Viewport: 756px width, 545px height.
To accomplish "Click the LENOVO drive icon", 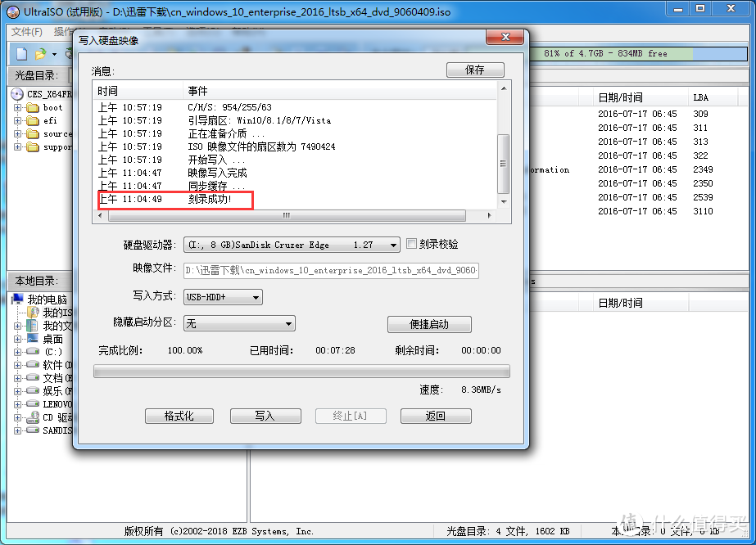I will coord(33,403).
